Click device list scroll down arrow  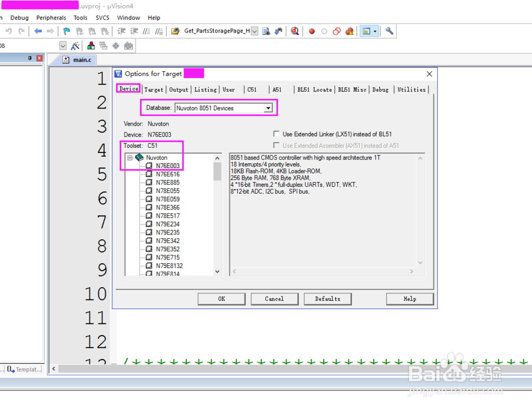point(218,272)
